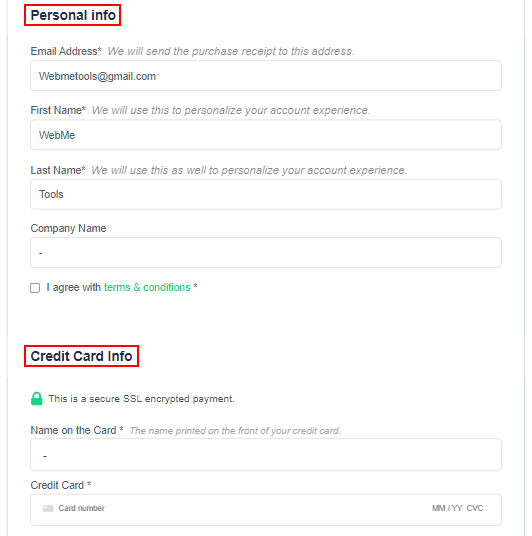
Task: Click the Email Address label text
Action: point(66,51)
